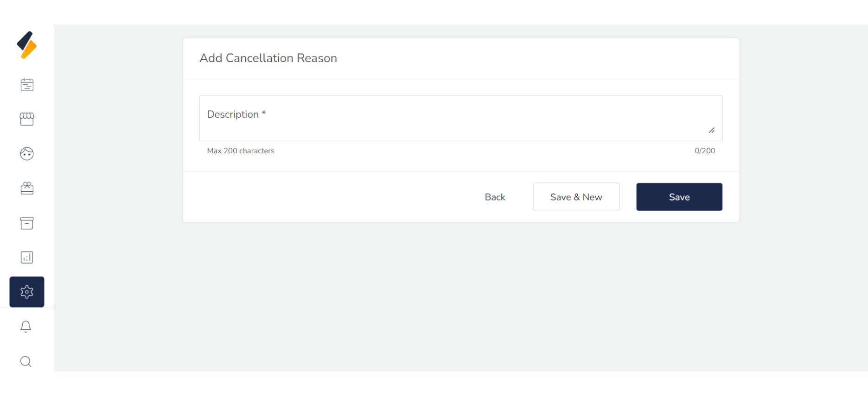Open the gift card icon in sidebar
Image resolution: width=868 pixels, height=396 pixels.
27,188
